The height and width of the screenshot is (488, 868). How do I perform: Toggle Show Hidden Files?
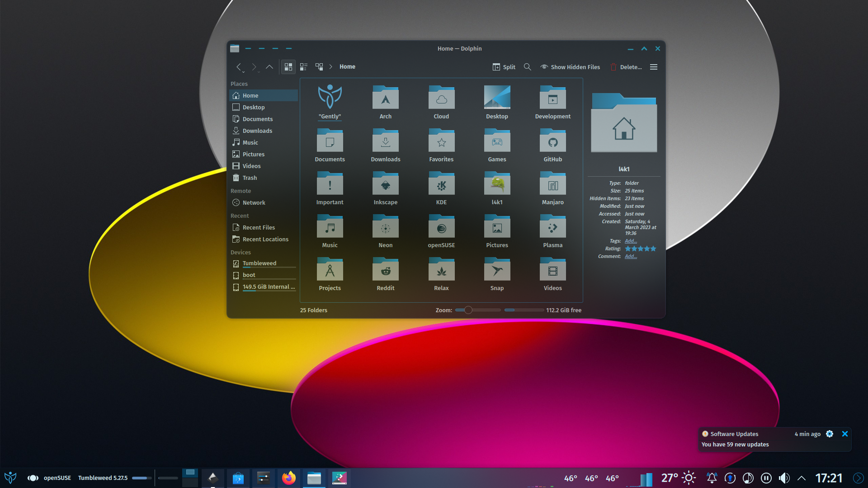(570, 67)
